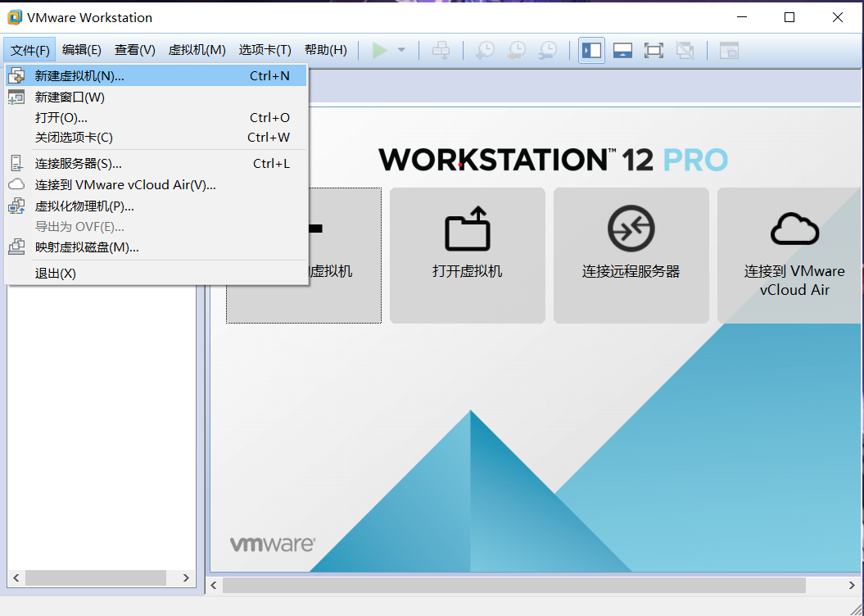
Task: Open the 文件(F) menu
Action: (29, 50)
